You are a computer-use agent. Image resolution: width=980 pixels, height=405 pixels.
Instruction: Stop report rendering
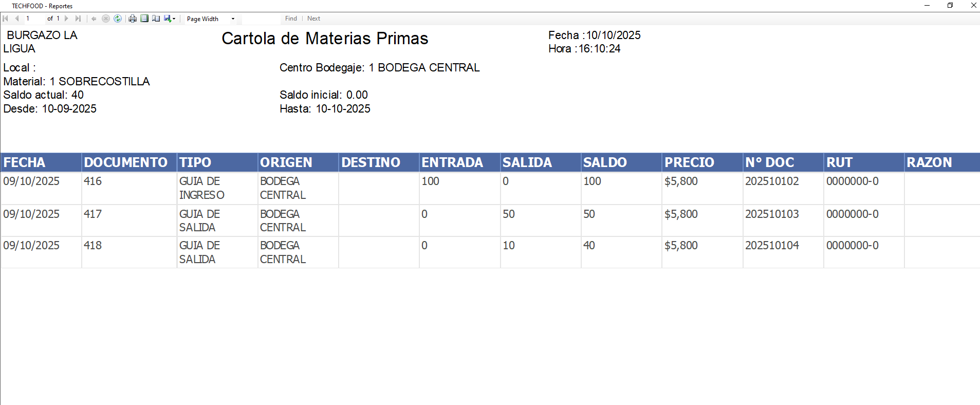[106, 19]
